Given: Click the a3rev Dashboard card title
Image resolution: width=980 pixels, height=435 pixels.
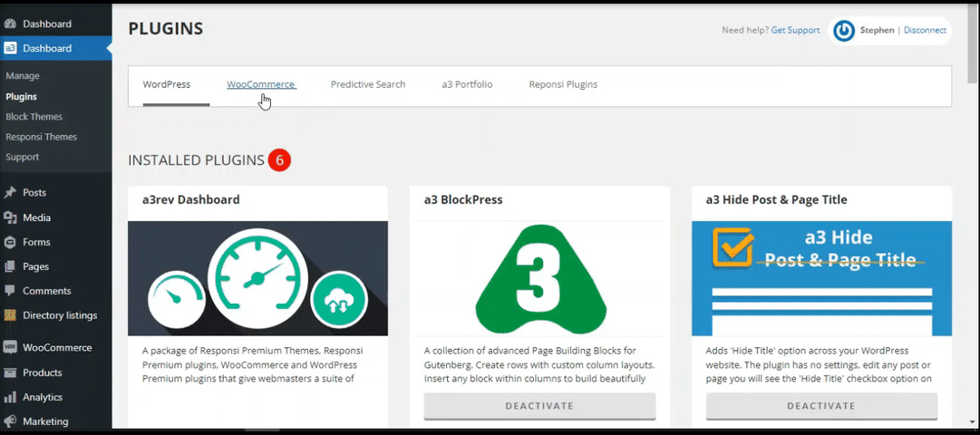Looking at the screenshot, I should coord(190,200).
